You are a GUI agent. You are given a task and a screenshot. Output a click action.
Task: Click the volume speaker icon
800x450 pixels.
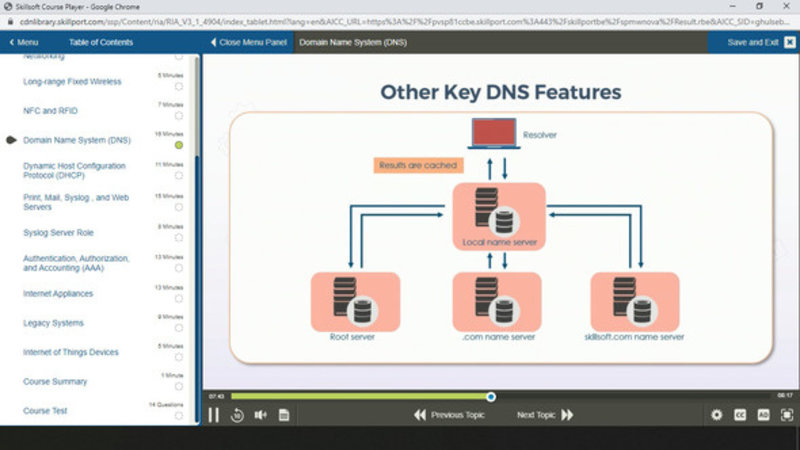261,415
